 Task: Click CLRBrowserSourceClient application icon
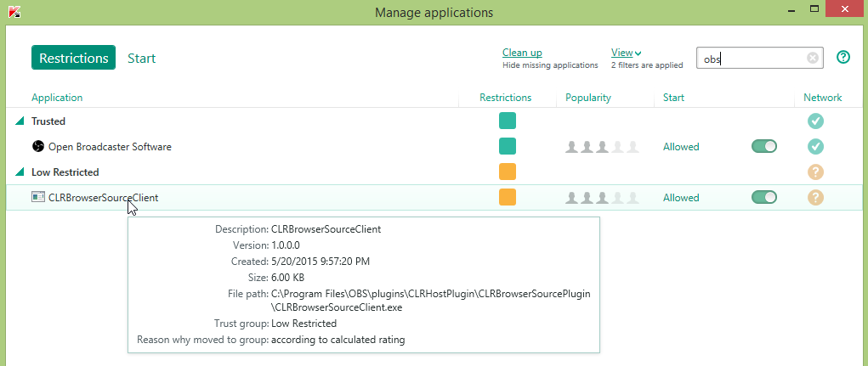tap(37, 197)
